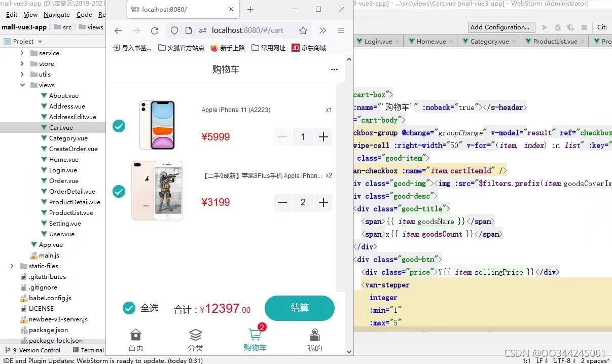
Task: Click the 苹果8Plus product image
Action: (157, 191)
